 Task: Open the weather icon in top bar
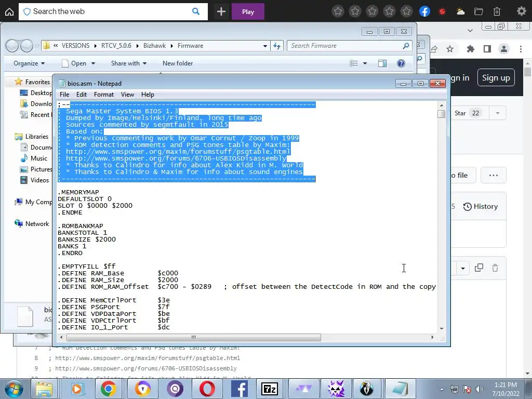click(x=460, y=11)
